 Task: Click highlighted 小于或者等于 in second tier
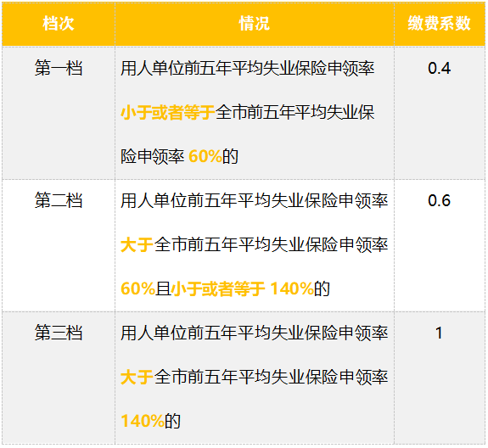pos(218,288)
